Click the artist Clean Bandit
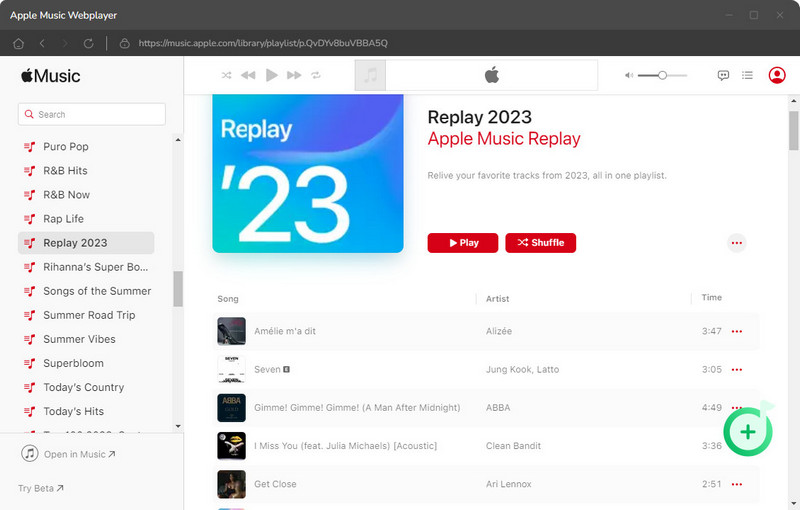The height and width of the screenshot is (510, 800). pyautogui.click(x=513, y=446)
